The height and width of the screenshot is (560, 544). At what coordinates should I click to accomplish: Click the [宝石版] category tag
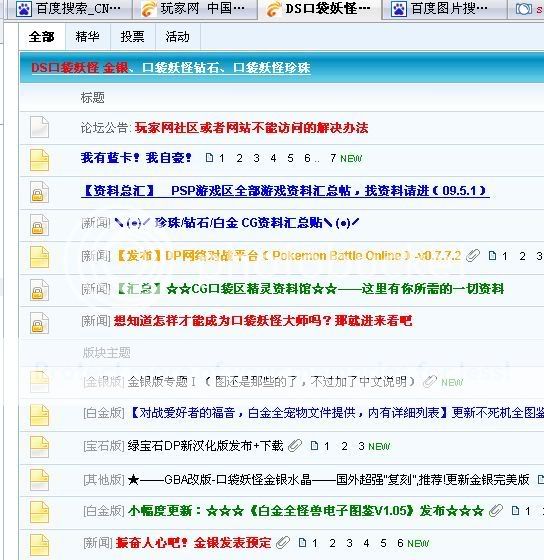coord(104,446)
